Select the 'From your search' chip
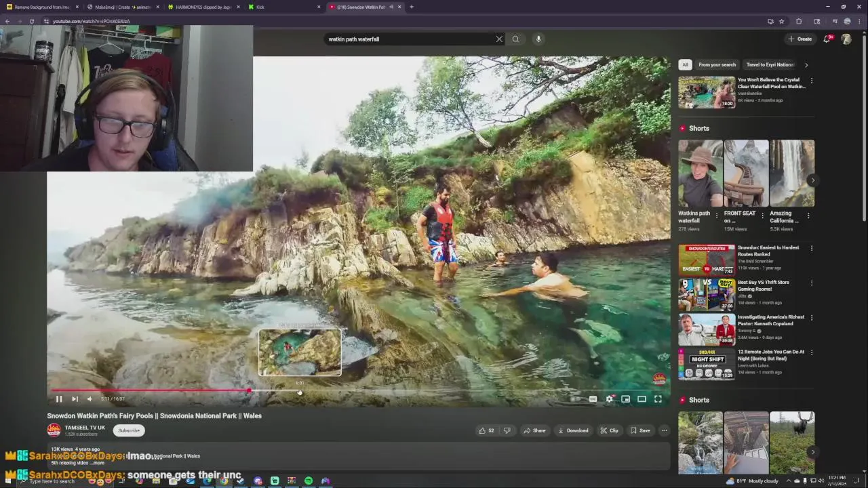Screen dimensions: 868x488 (717, 64)
